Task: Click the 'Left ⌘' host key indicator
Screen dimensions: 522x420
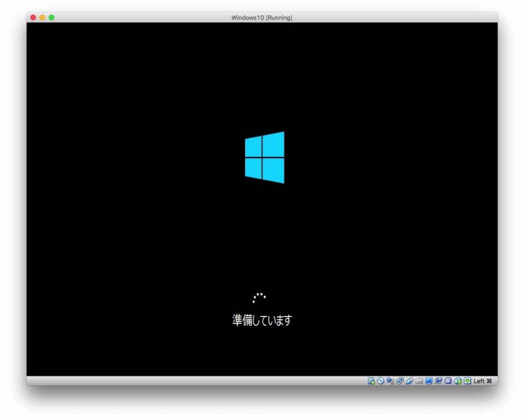Action: [x=483, y=381]
